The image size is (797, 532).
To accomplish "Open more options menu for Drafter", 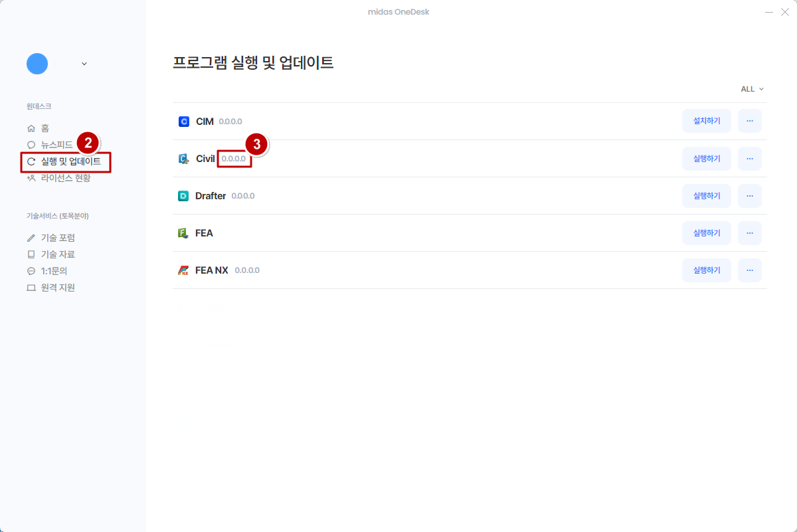I will (x=750, y=196).
